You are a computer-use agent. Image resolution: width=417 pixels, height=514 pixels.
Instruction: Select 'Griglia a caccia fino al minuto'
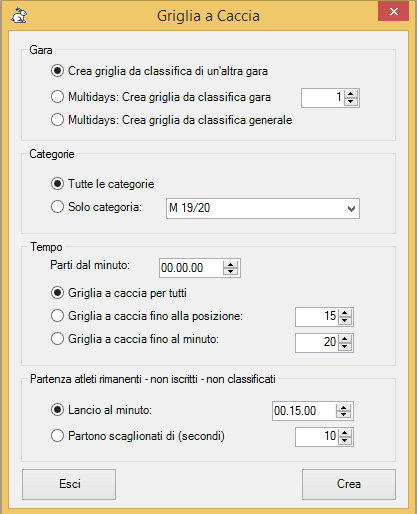click(135, 339)
